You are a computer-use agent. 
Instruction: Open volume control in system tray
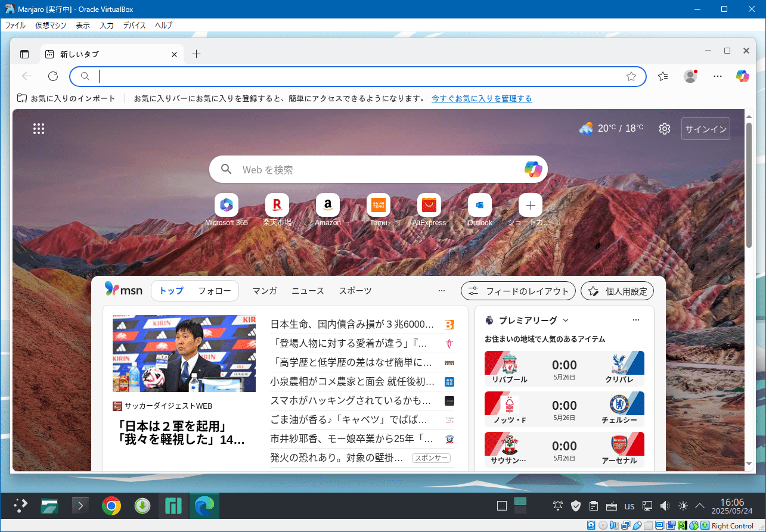pyautogui.click(x=665, y=506)
